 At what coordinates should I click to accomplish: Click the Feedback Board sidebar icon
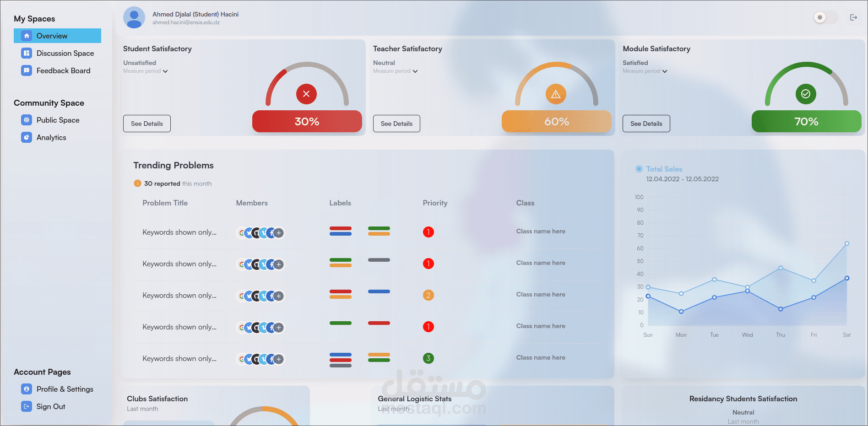27,70
